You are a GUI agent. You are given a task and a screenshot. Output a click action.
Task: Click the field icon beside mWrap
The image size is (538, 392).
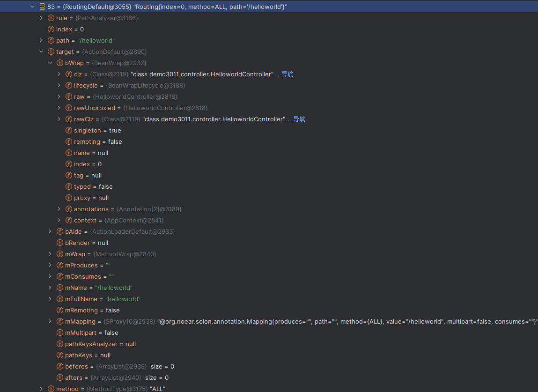coord(60,254)
